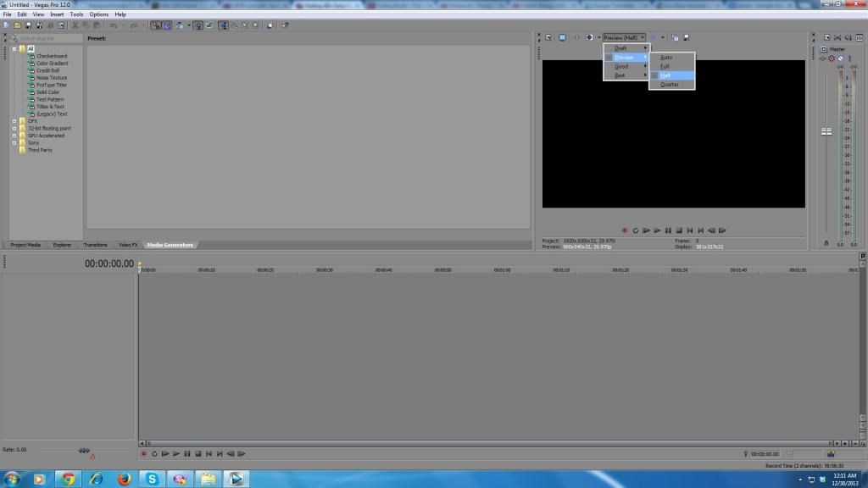
Task: Expand the Best quality submenu
Action: pos(626,75)
